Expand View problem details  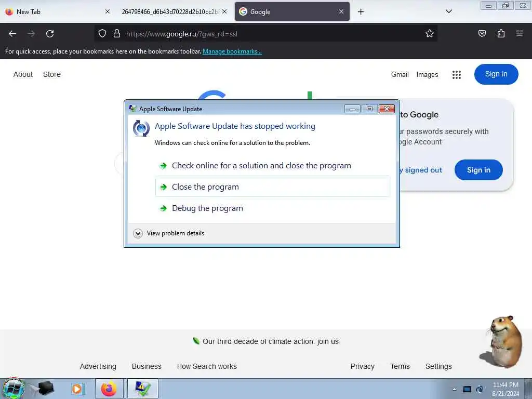tap(169, 233)
